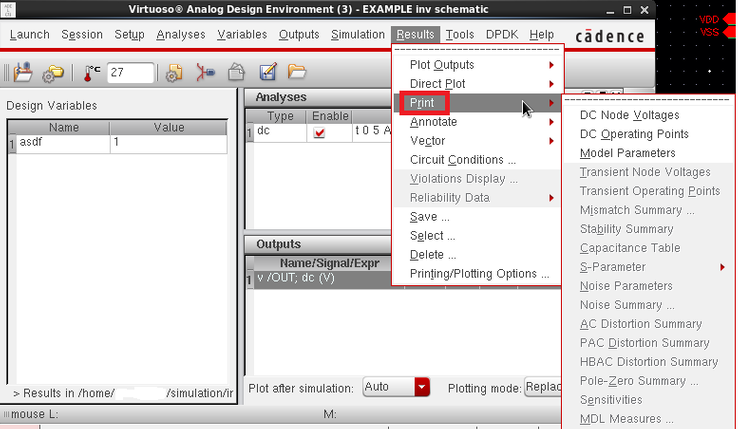The height and width of the screenshot is (429, 740).
Task: Open the Simulation menu
Action: [x=358, y=34]
